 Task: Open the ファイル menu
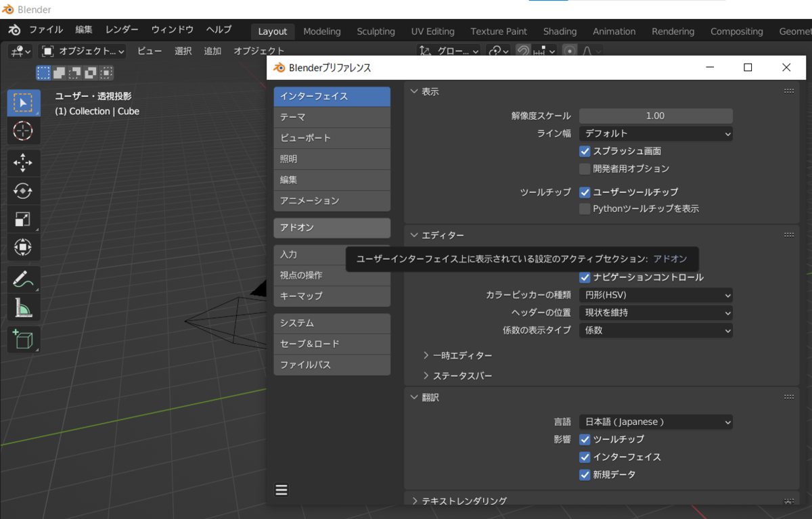46,30
